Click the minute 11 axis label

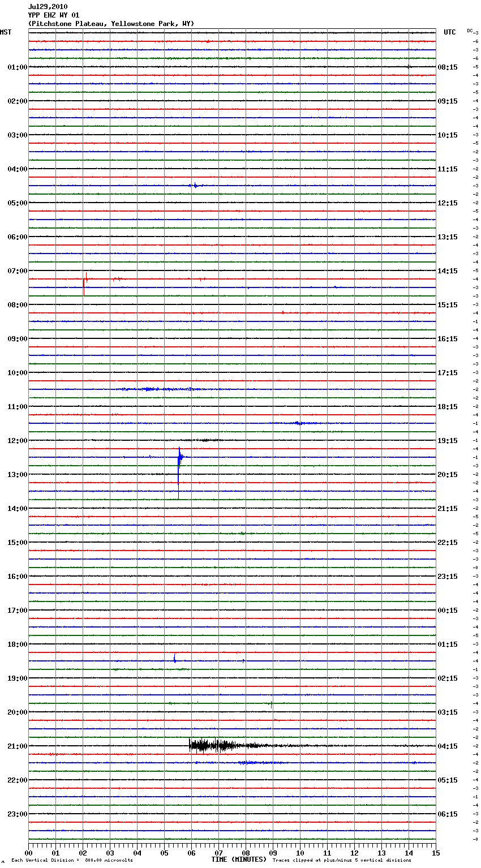pos(327,853)
